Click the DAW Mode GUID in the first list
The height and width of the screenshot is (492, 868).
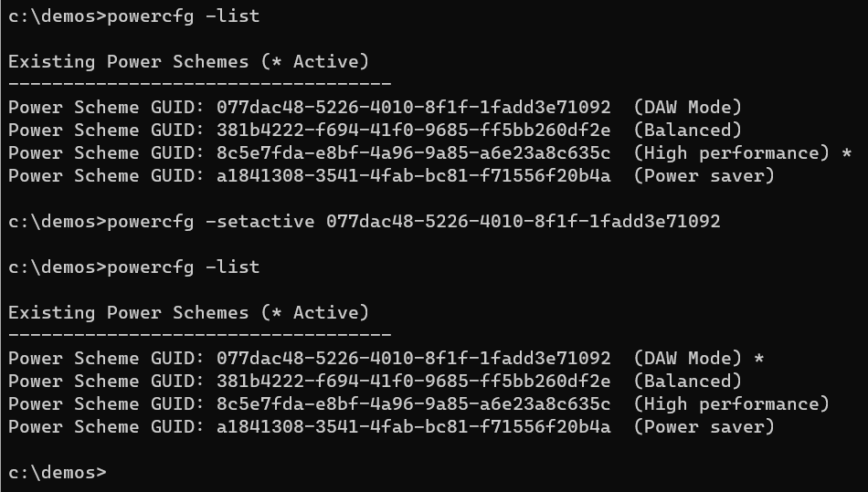click(x=413, y=107)
